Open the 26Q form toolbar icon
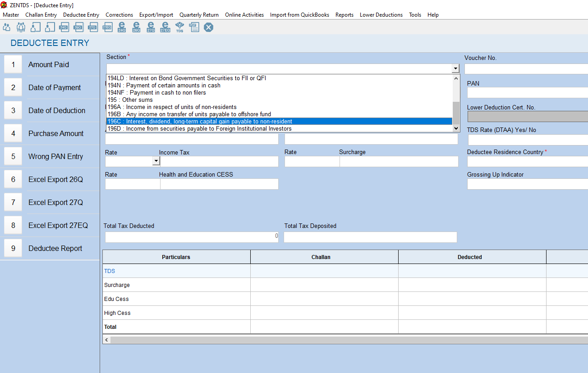The height and width of the screenshot is (373, 588). tap(78, 27)
